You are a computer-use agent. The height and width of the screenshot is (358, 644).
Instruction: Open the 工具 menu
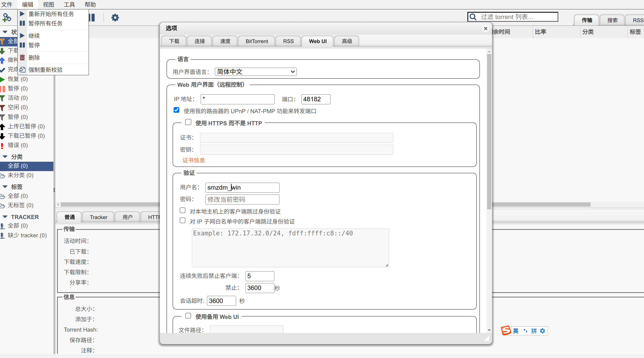coord(69,4)
